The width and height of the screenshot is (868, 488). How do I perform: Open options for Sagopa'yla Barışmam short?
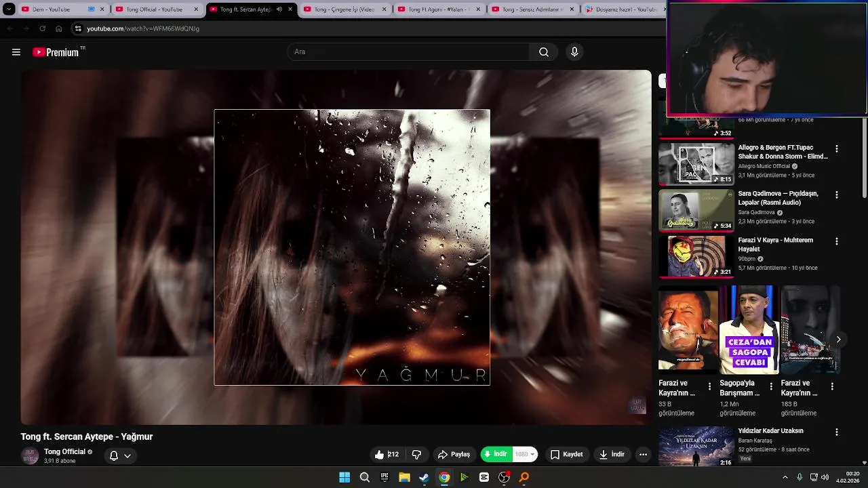[x=771, y=386]
